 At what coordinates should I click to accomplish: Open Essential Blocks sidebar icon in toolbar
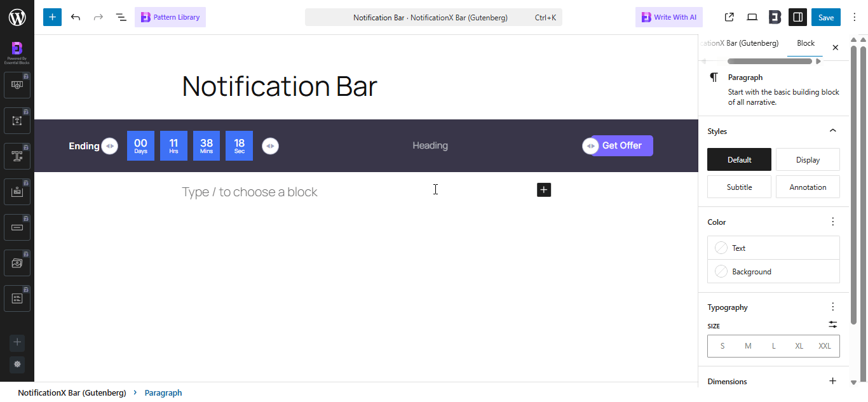point(775,17)
